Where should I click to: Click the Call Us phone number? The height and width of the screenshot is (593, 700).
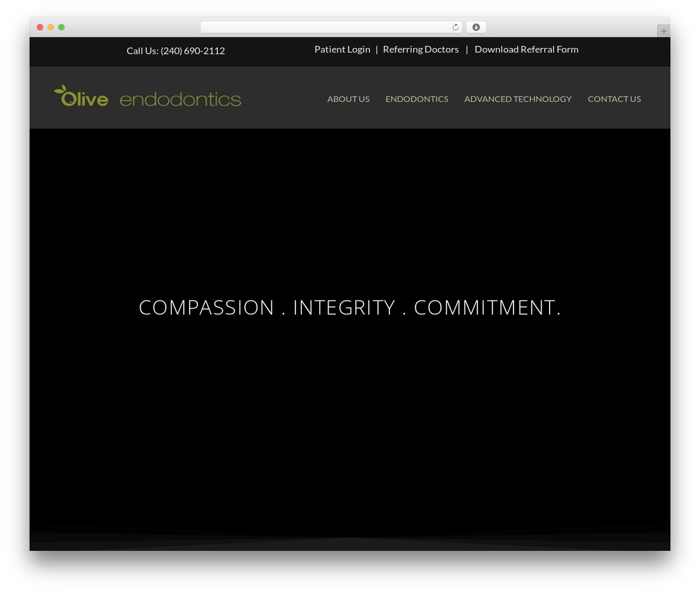pyautogui.click(x=176, y=51)
